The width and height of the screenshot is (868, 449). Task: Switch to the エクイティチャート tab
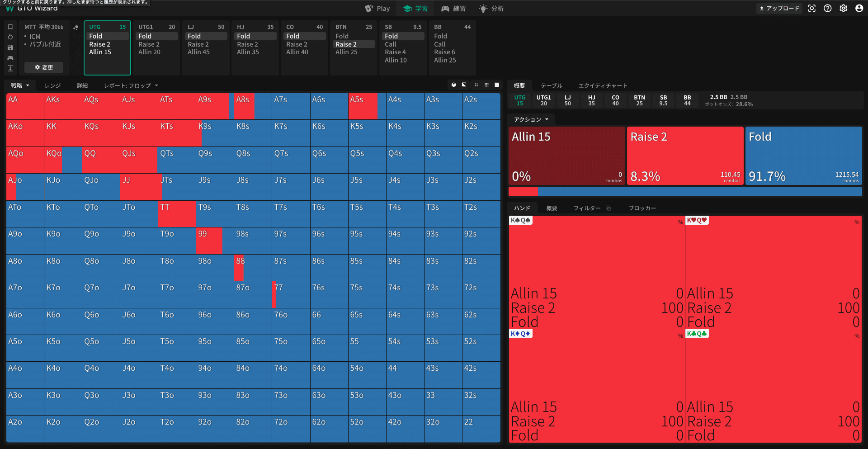click(603, 85)
